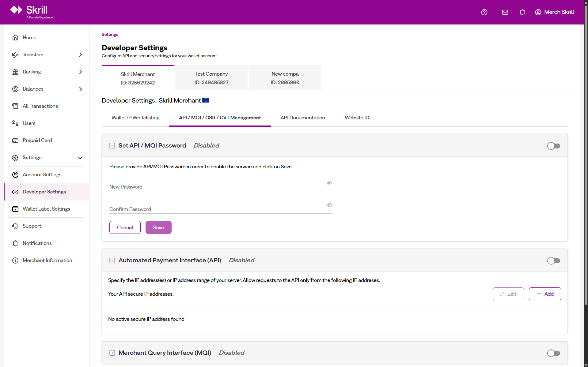The height and width of the screenshot is (367, 588).
Task: Expand the Transfers sidebar menu
Action: point(80,55)
